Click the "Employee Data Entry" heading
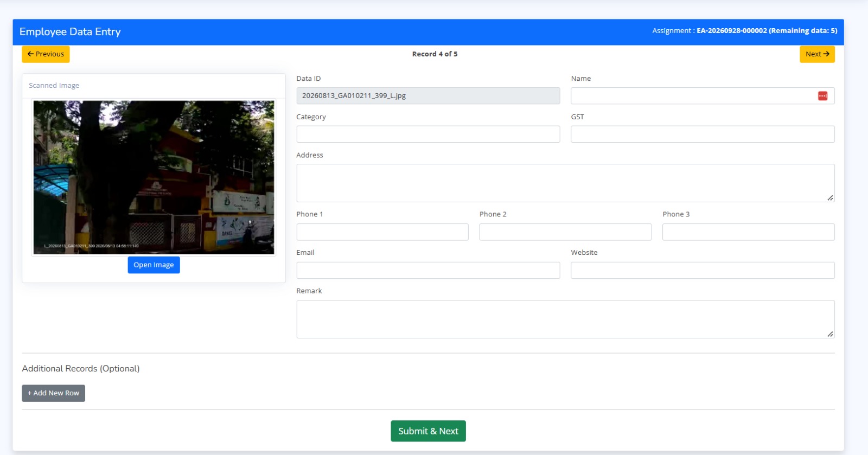Image resolution: width=868 pixels, height=455 pixels. click(70, 32)
